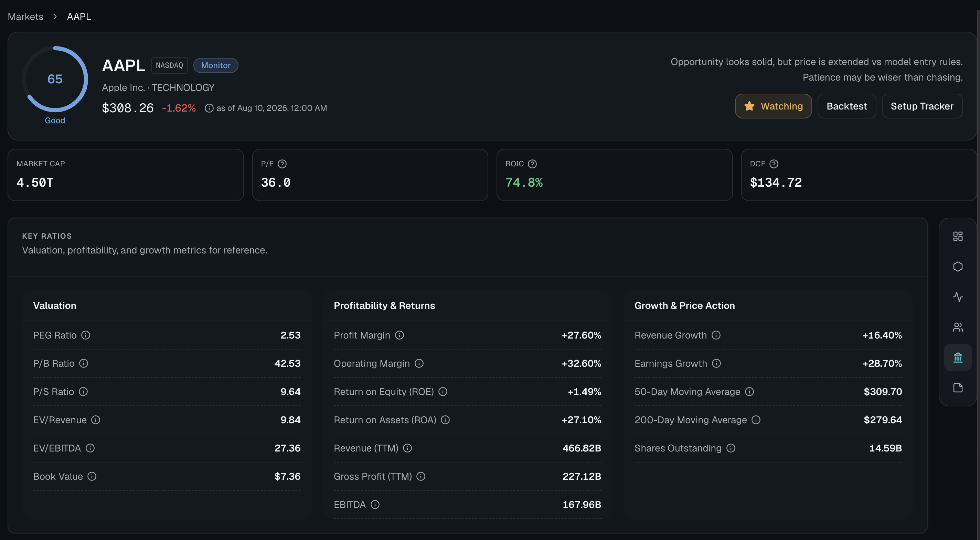Click the NASDAQ exchange badge
This screenshot has width=980, height=540.
(x=169, y=65)
